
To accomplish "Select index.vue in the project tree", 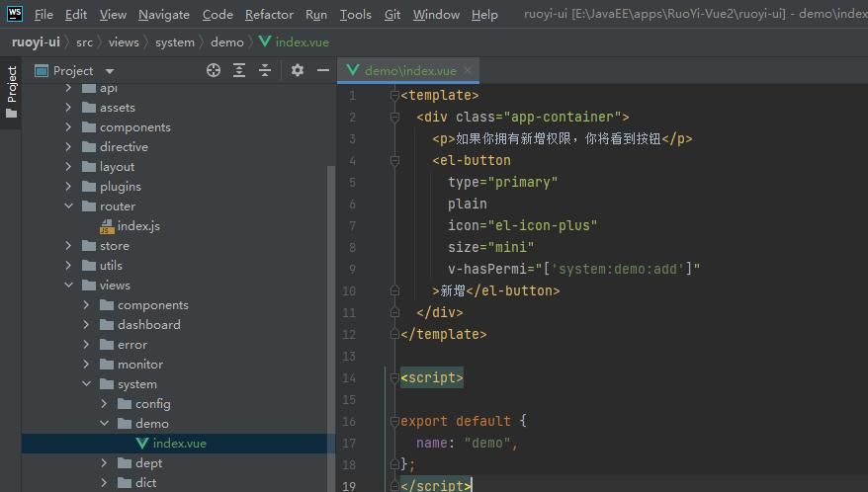I will [179, 444].
